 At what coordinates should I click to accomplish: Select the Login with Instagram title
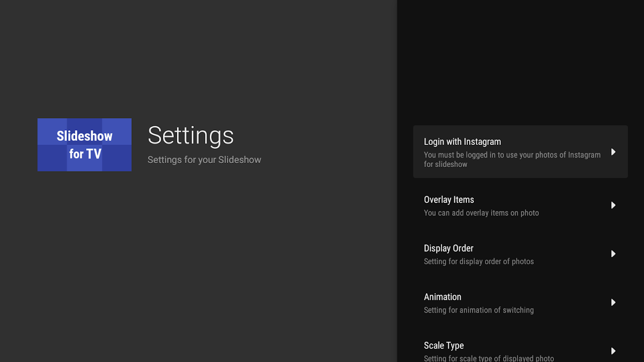tap(462, 142)
